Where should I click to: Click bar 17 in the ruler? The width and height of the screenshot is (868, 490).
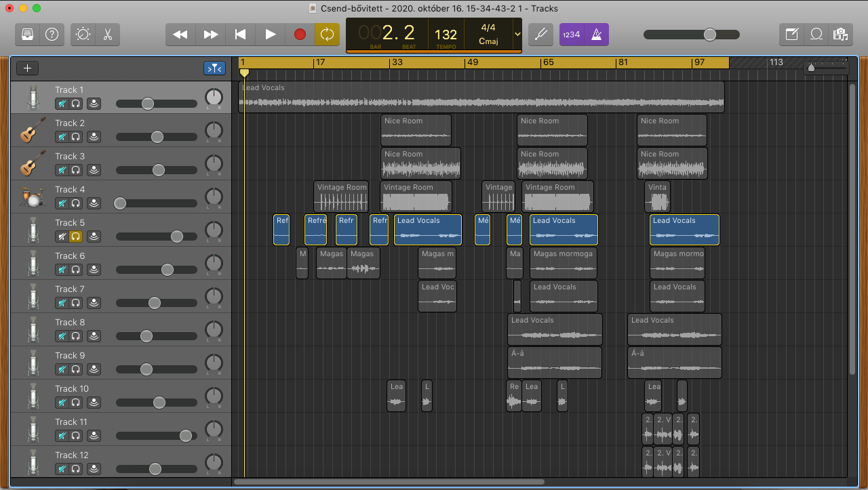pyautogui.click(x=320, y=62)
